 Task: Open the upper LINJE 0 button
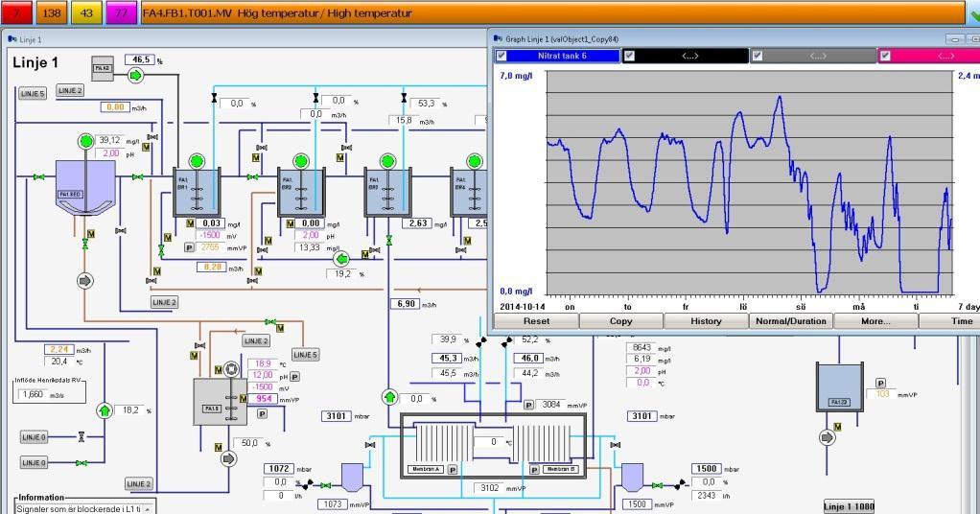34,437
